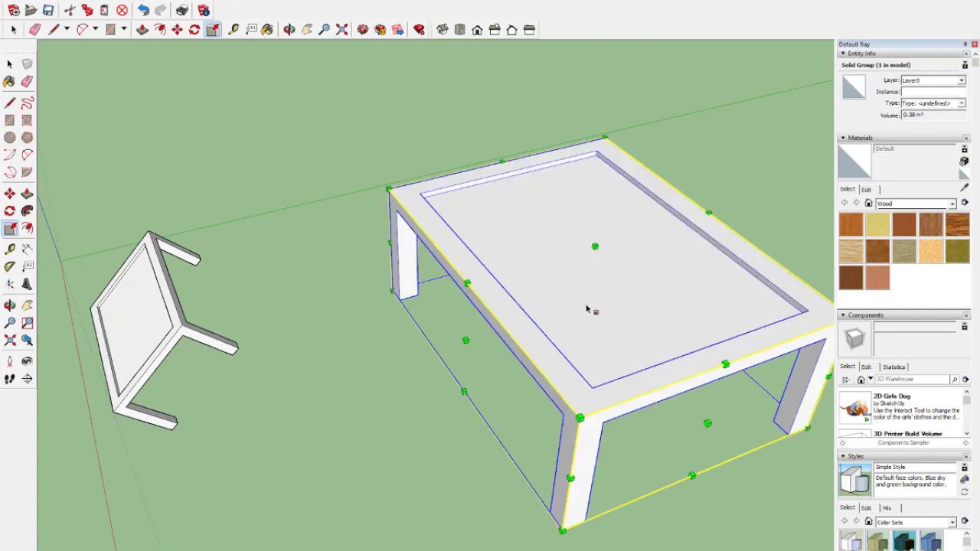The height and width of the screenshot is (551, 980).
Task: Click the Print icon
Action: 182,10
